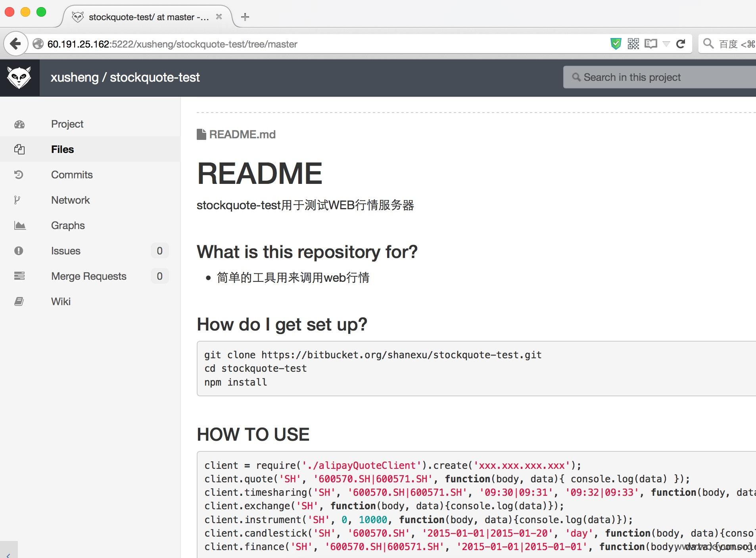Click the 'npm install' code line
756x558 pixels.
tap(236, 382)
